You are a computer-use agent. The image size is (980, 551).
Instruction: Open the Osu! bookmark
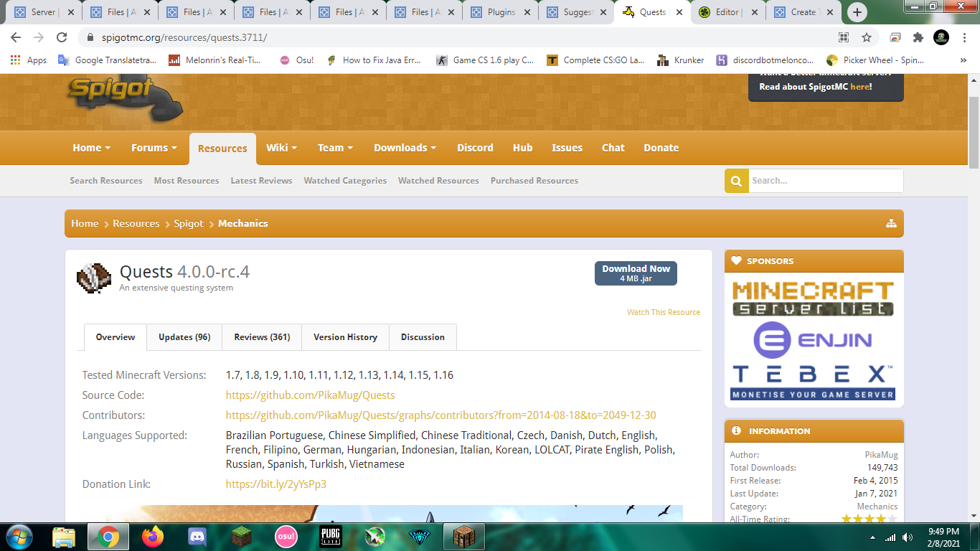296,60
